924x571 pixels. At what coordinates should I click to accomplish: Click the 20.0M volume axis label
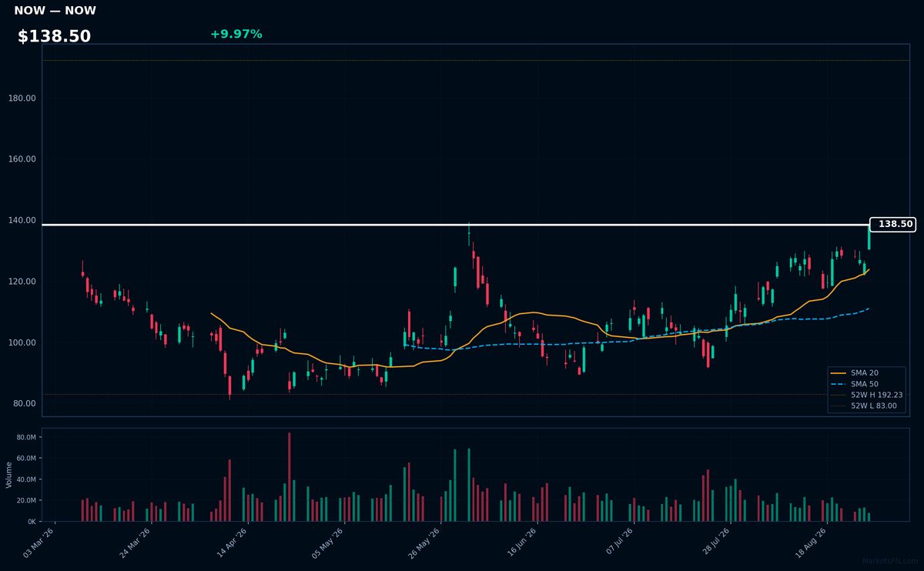tap(27, 501)
